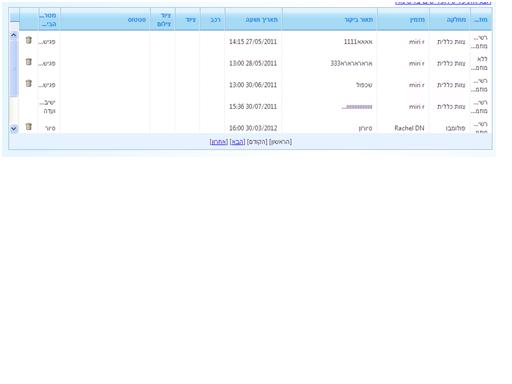Click the vertical scrollbar thumb
The width and height of the screenshot is (512, 384).
pos(14,68)
